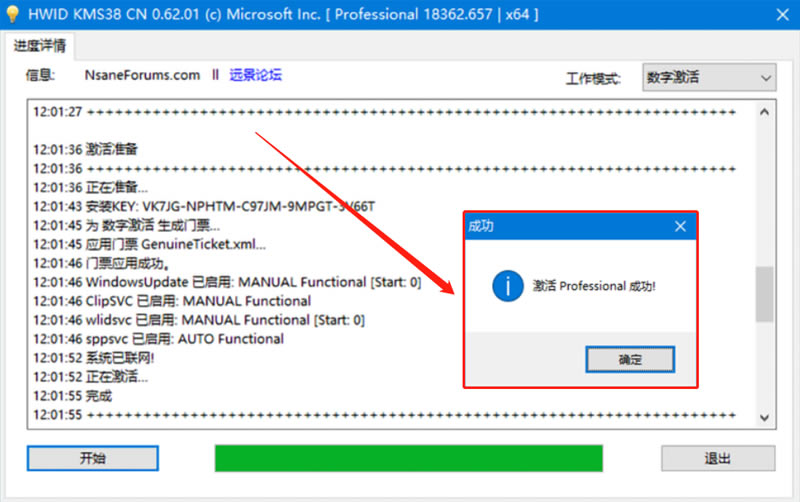Click the sppsvc 已启用 AUTO Functional line
Viewport: 800px width, 502px height.
pos(158,339)
